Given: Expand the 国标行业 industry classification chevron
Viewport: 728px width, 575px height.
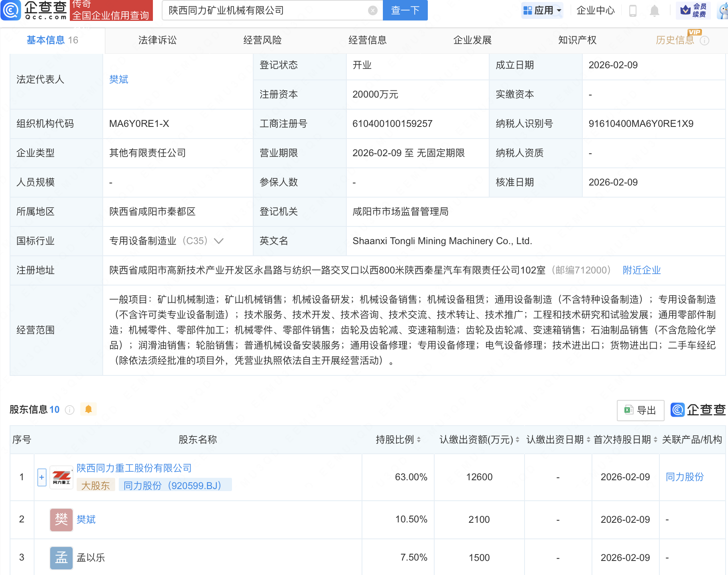Looking at the screenshot, I should tap(219, 241).
